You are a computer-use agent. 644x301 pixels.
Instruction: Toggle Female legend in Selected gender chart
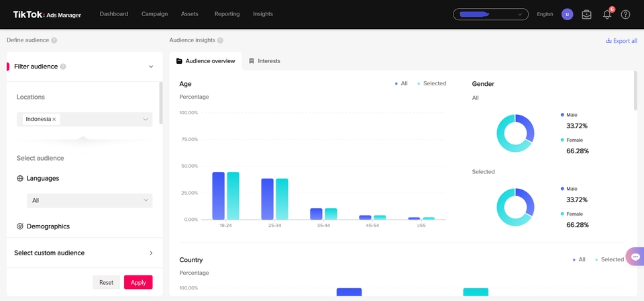(572, 214)
